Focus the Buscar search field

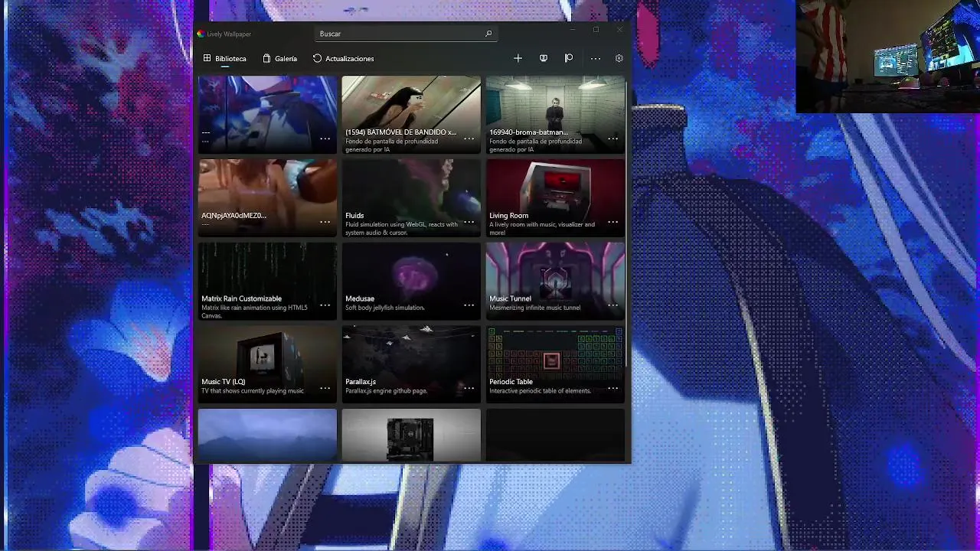pyautogui.click(x=406, y=34)
